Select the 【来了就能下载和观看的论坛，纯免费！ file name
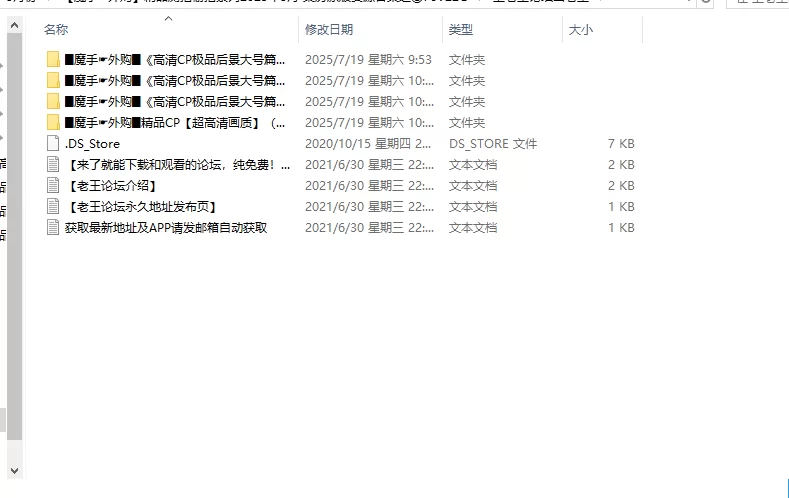The height and width of the screenshot is (498, 789). click(x=177, y=164)
